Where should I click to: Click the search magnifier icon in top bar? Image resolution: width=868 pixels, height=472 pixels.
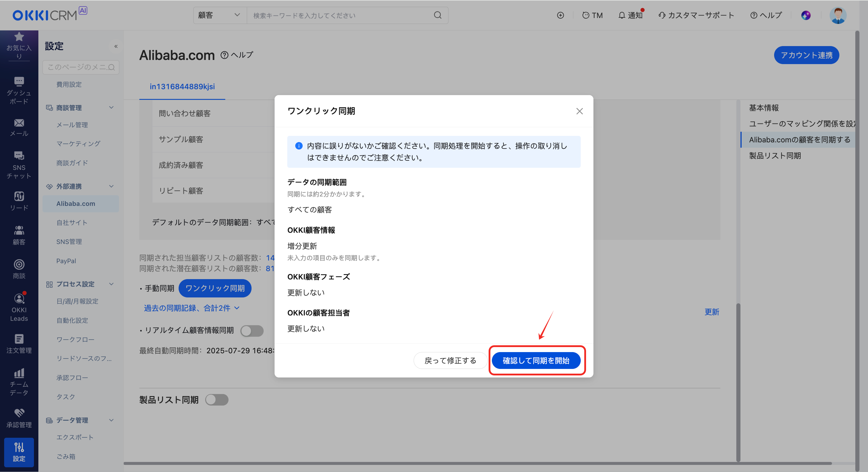(x=437, y=15)
